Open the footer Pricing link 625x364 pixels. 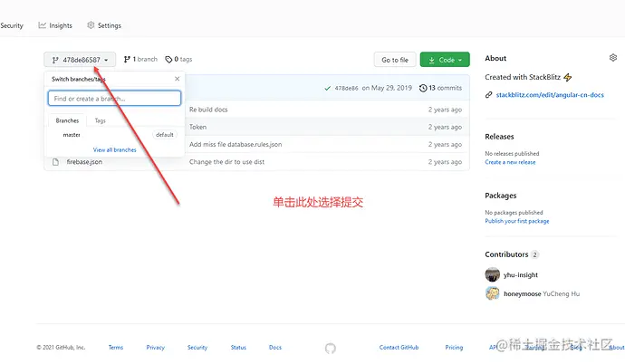pyautogui.click(x=454, y=348)
